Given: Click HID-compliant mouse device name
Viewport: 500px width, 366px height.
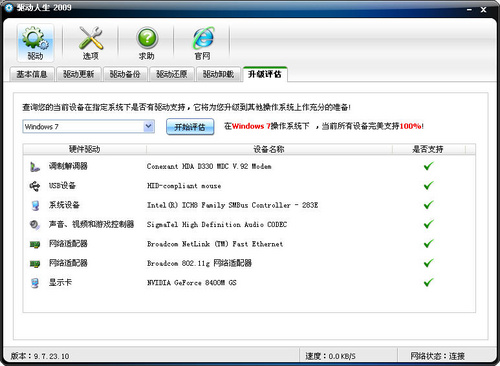Looking at the screenshot, I should point(184,186).
